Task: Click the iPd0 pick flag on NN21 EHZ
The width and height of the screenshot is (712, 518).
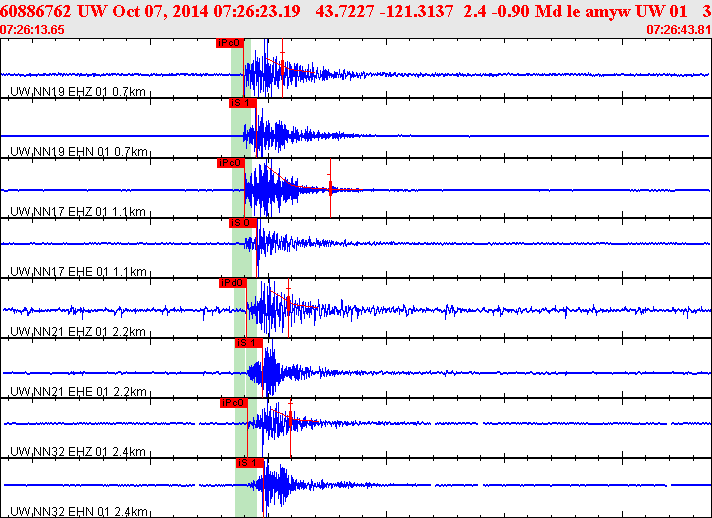Action: [232, 283]
